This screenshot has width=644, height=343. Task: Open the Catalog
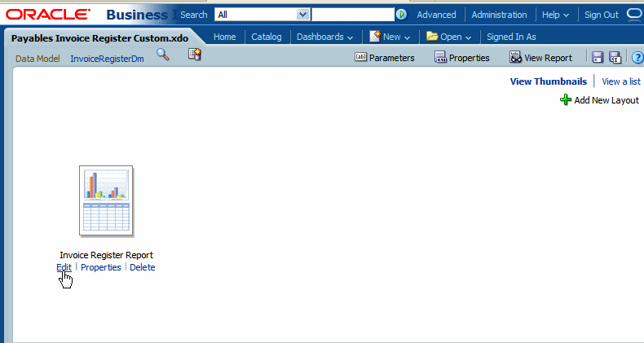pyautogui.click(x=267, y=37)
